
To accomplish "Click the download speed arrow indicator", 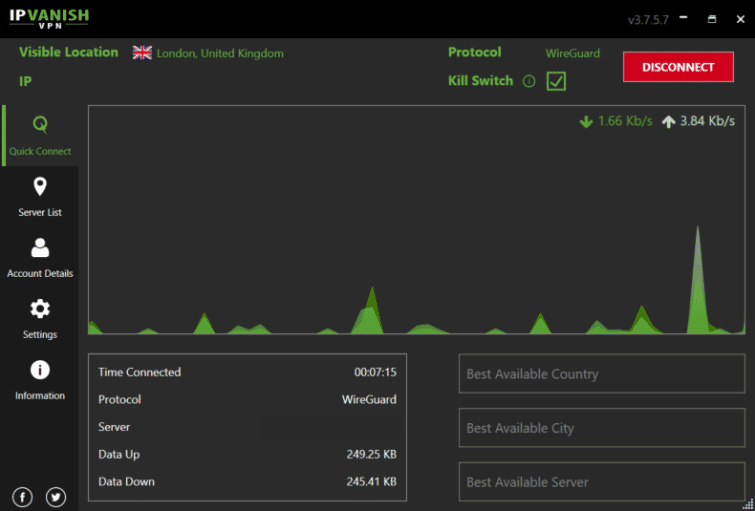I will tap(586, 121).
